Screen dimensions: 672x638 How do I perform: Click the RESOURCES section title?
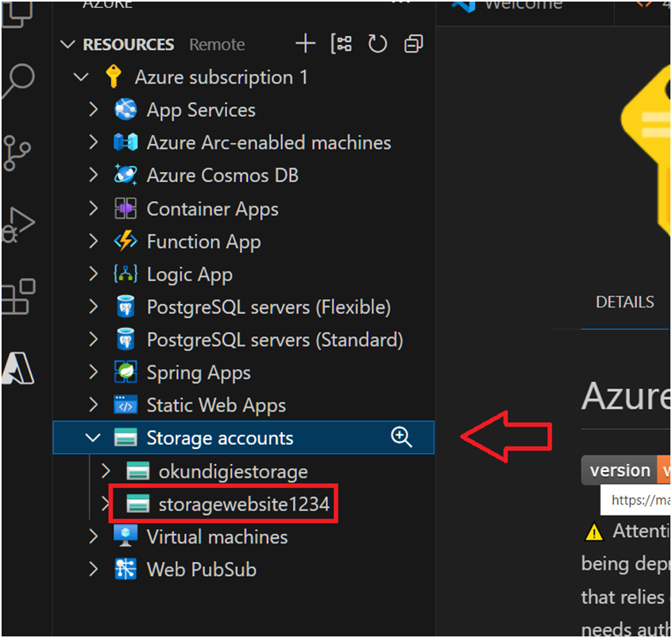(129, 44)
